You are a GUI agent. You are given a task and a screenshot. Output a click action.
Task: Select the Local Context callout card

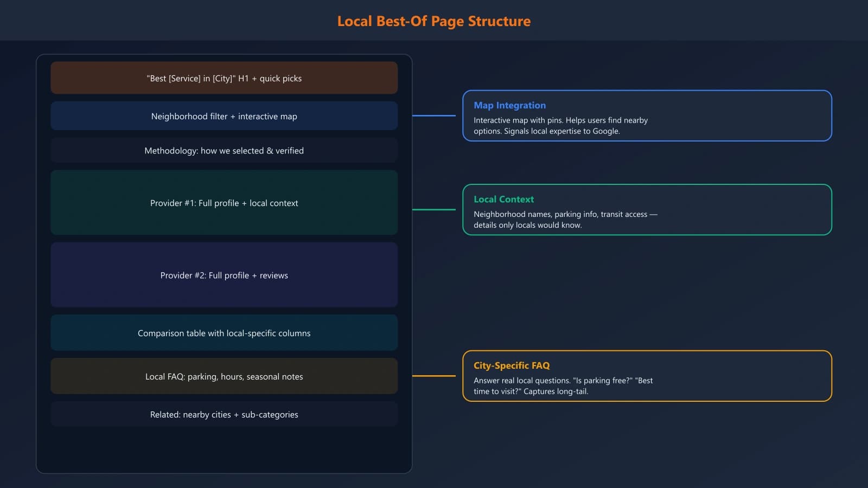click(647, 210)
